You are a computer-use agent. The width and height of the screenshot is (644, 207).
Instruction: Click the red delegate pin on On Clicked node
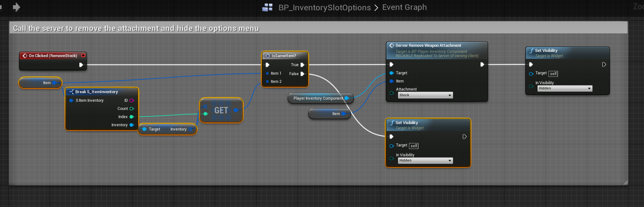(x=83, y=55)
